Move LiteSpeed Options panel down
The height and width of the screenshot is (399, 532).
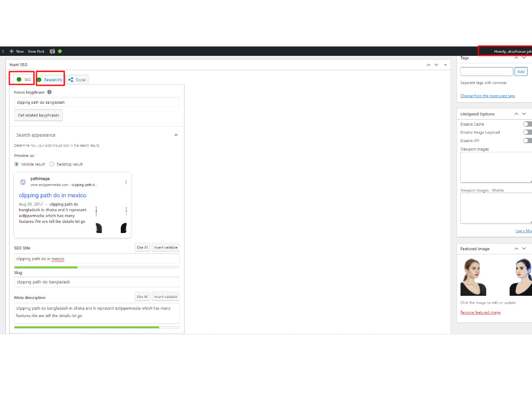524,114
